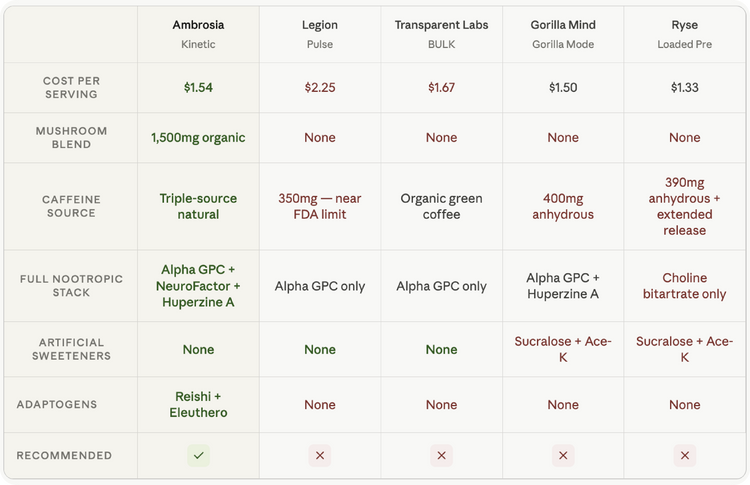Image resolution: width=750 pixels, height=485 pixels.
Task: Click the Mushroom Blend row label
Action: [71, 138]
